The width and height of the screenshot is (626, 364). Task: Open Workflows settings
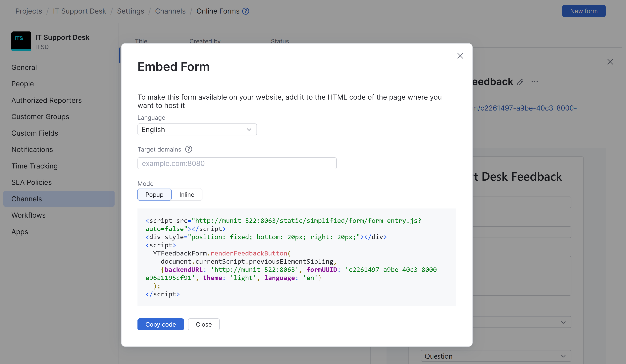(x=28, y=215)
